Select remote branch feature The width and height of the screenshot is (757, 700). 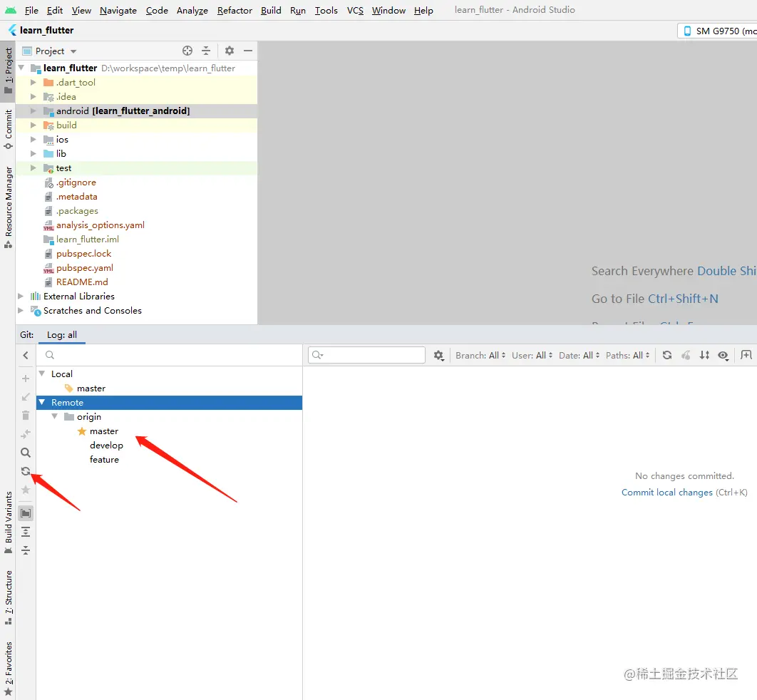[104, 460]
